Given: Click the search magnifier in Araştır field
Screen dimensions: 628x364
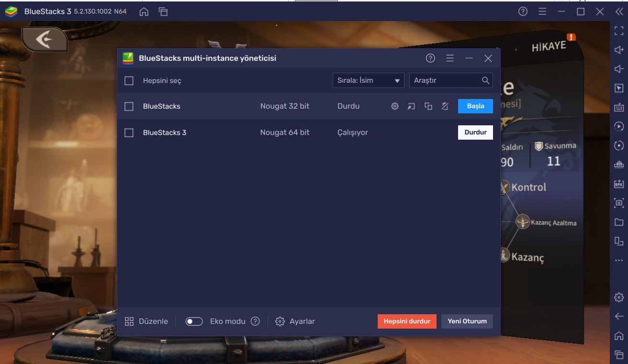Looking at the screenshot, I should pyautogui.click(x=485, y=80).
